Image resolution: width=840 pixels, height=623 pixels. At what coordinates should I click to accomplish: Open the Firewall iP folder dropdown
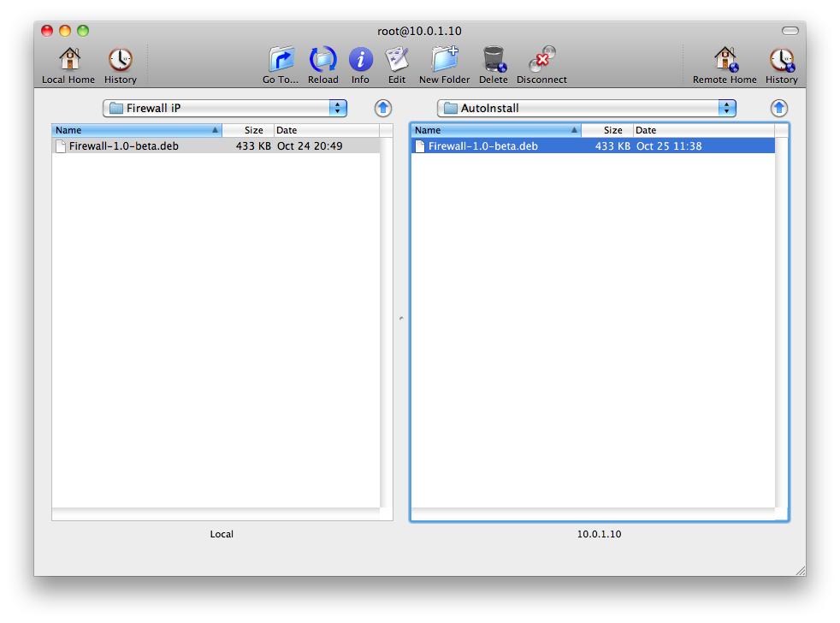(225, 108)
